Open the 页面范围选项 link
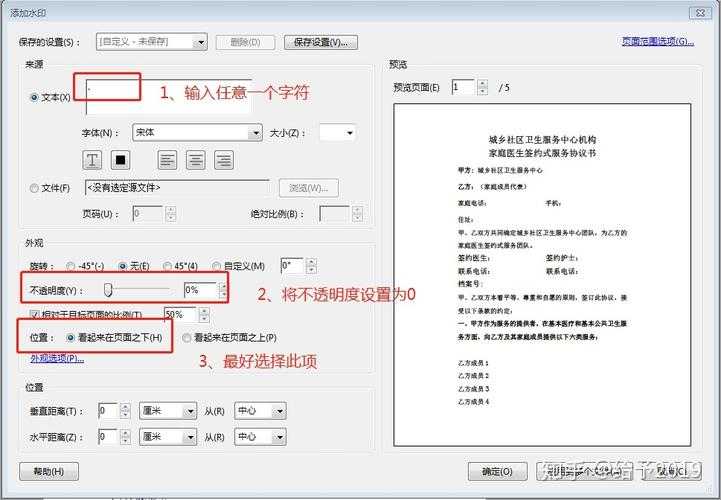 [x=657, y=41]
